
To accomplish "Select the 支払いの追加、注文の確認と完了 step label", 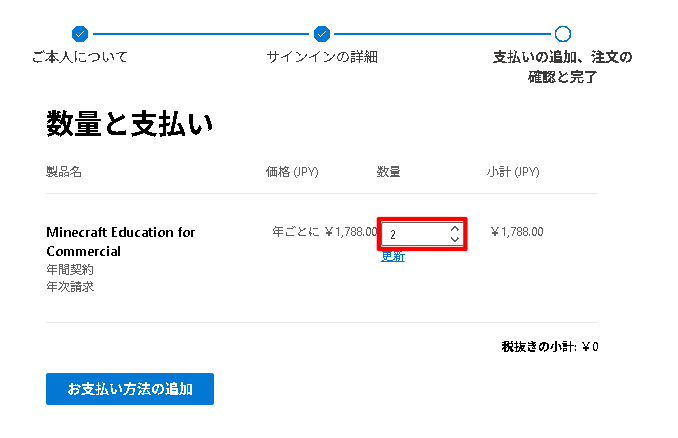I will tap(563, 67).
